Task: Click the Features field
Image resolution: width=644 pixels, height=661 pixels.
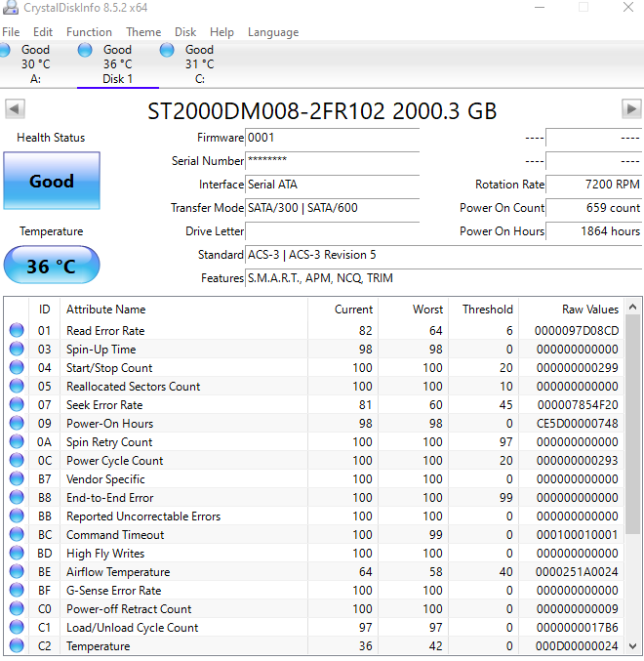Action: [x=443, y=278]
